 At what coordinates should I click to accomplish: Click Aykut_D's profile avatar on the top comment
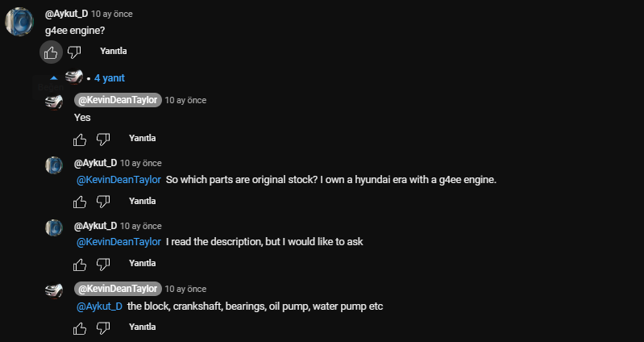pos(19,22)
